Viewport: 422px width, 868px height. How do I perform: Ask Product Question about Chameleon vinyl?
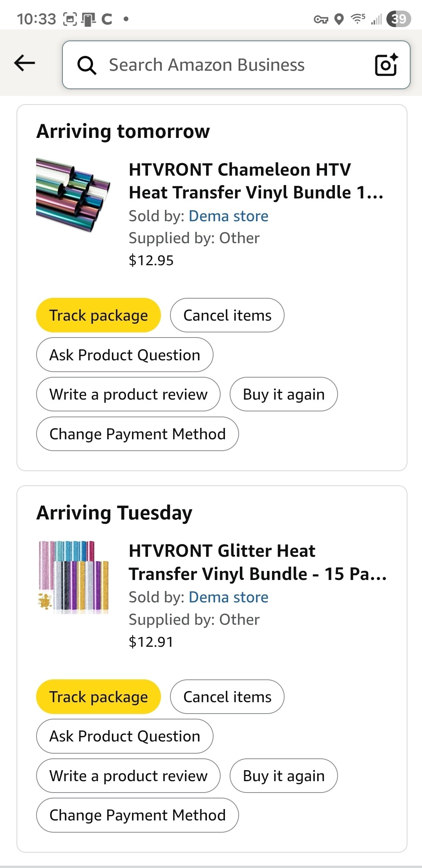[x=124, y=355]
